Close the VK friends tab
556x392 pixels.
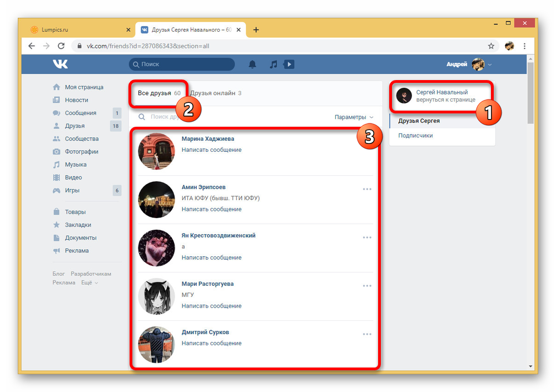239,30
